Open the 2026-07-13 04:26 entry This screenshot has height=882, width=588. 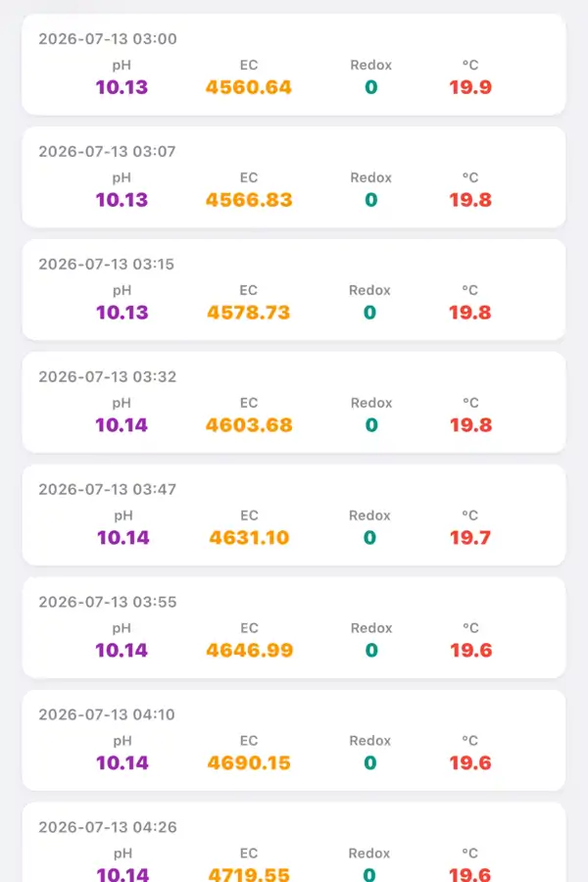pyautogui.click(x=294, y=842)
